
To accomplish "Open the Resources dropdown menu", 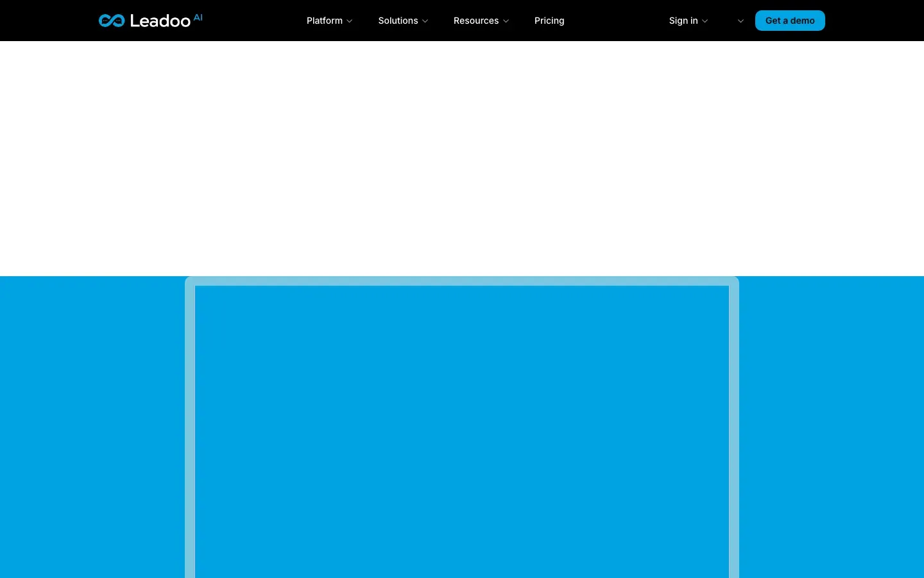I will click(x=481, y=21).
